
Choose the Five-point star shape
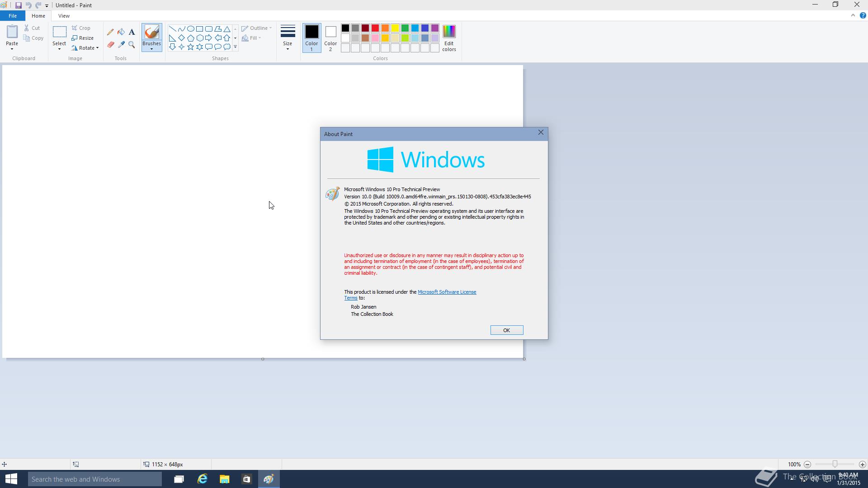[190, 47]
